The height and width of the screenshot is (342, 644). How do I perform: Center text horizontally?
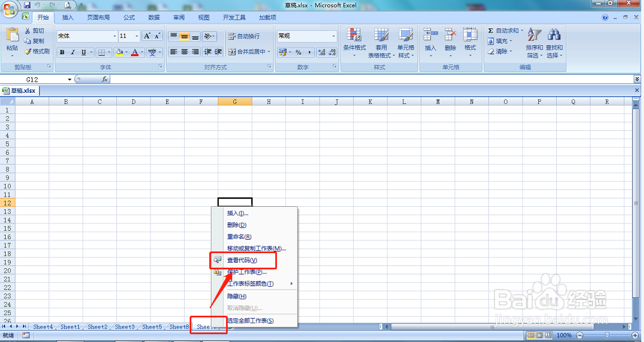(x=185, y=51)
